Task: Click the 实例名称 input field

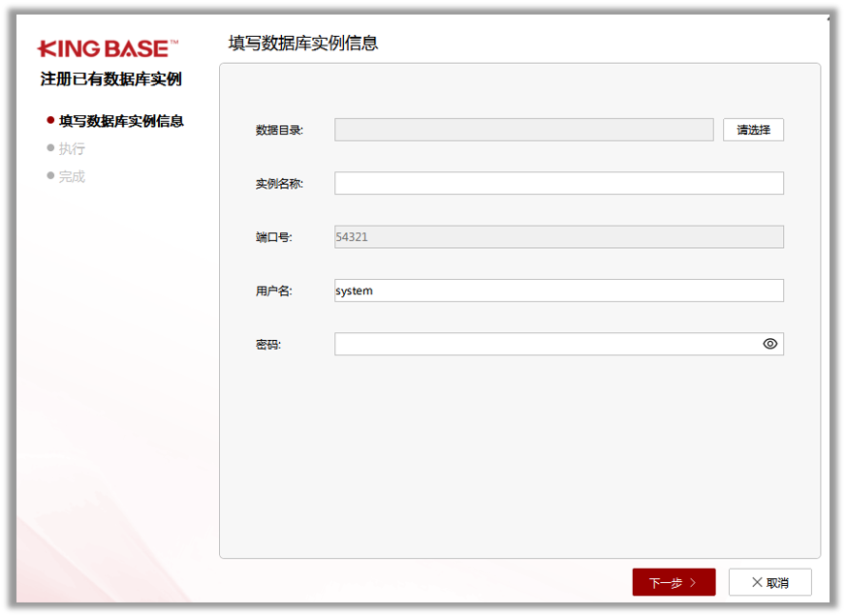Action: 558,182
